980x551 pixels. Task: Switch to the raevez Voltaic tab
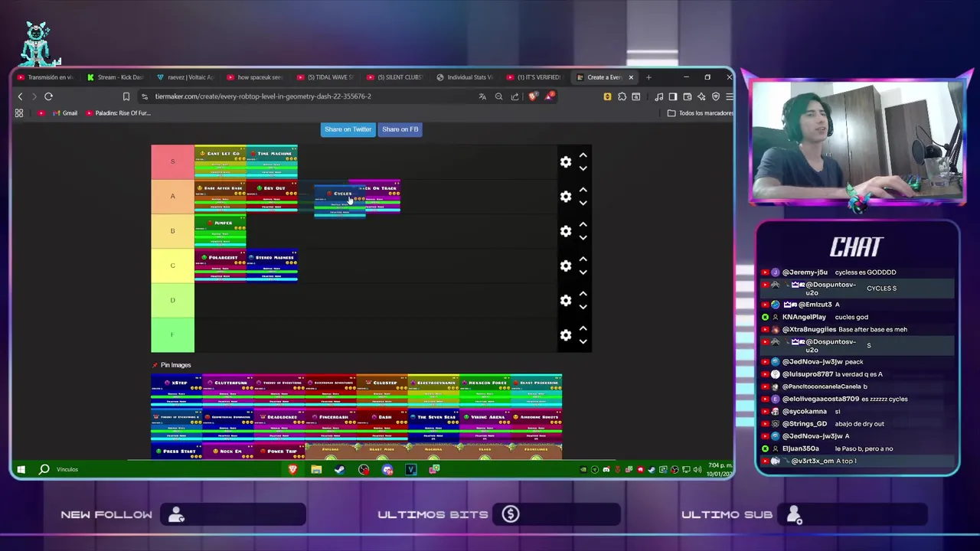(x=187, y=77)
